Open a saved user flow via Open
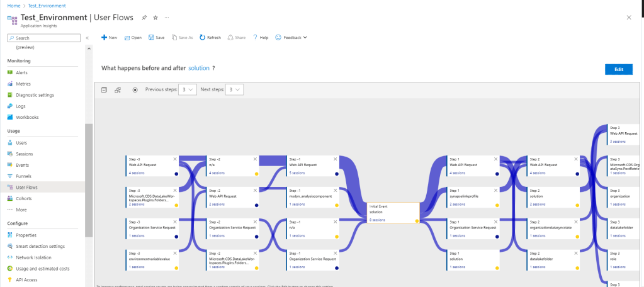This screenshot has height=287, width=644. [133, 38]
